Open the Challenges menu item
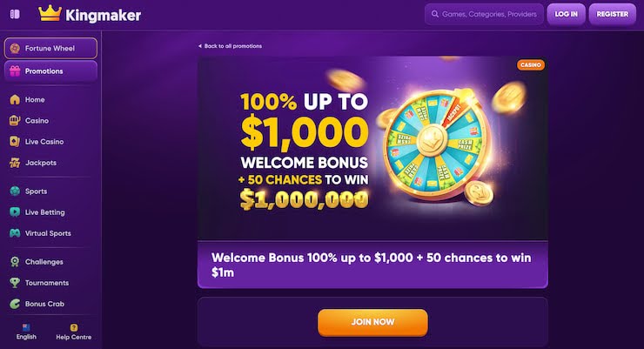Viewport: 644px width, 349px height. [x=44, y=262]
